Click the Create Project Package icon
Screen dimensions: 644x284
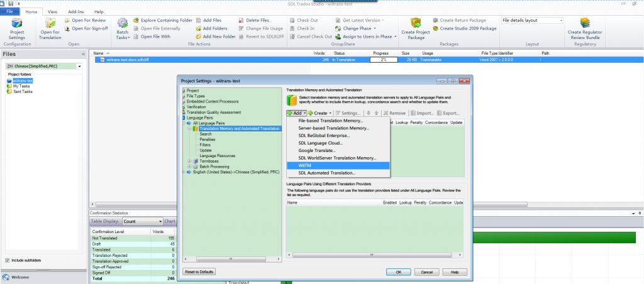(x=416, y=25)
